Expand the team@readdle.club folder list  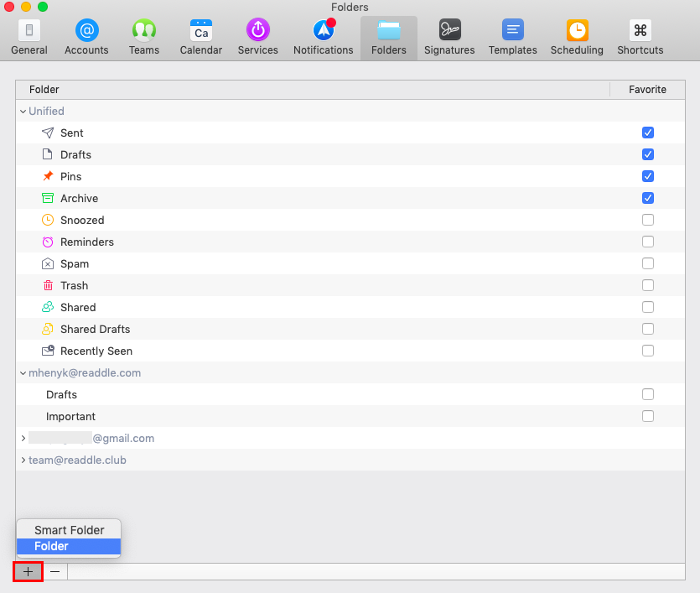[23, 460]
